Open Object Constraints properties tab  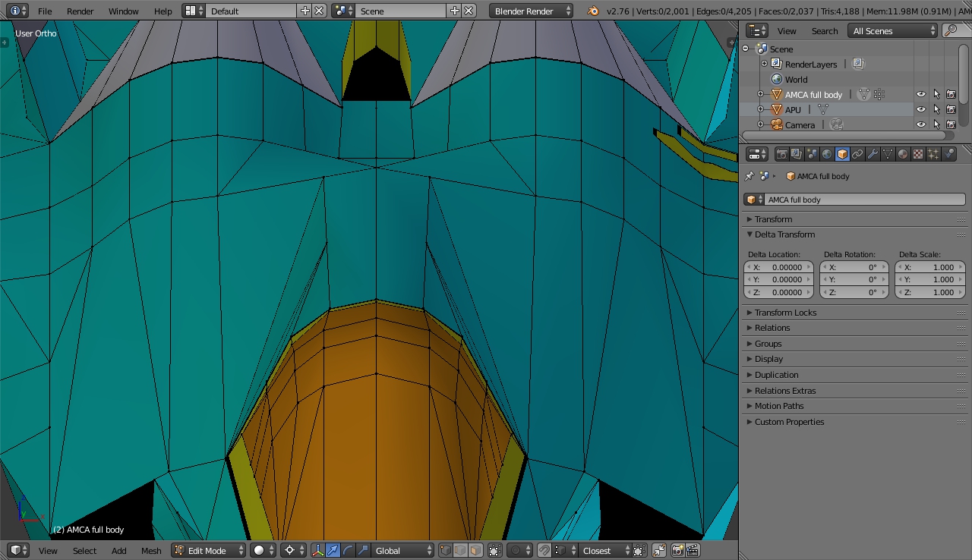[x=857, y=154]
